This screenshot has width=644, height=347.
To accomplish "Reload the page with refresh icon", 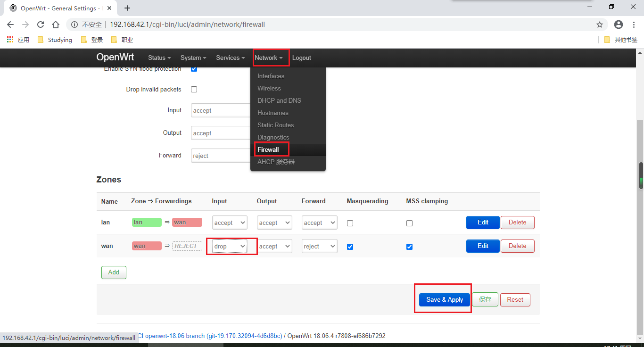I will tap(41, 25).
